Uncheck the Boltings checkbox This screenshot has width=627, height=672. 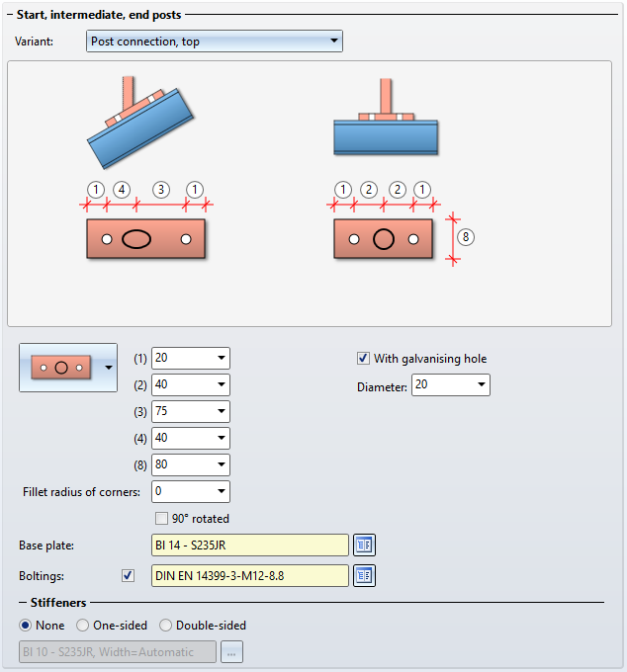pos(127,575)
